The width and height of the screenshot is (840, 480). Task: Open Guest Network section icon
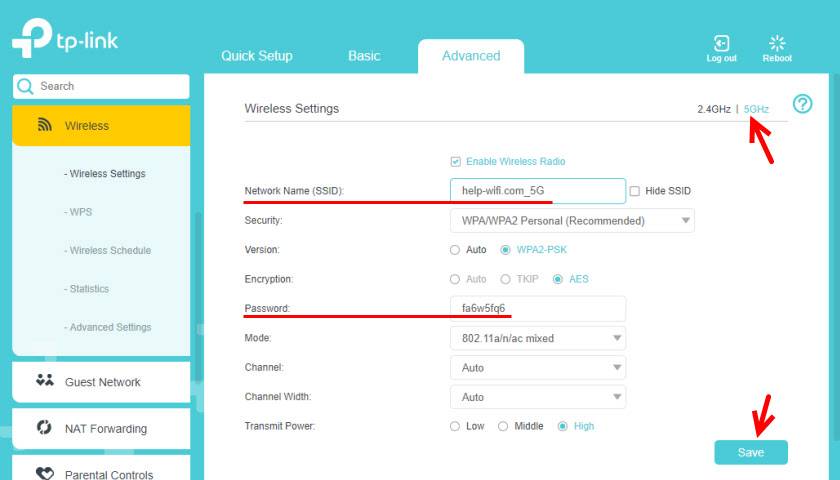pyautogui.click(x=44, y=381)
